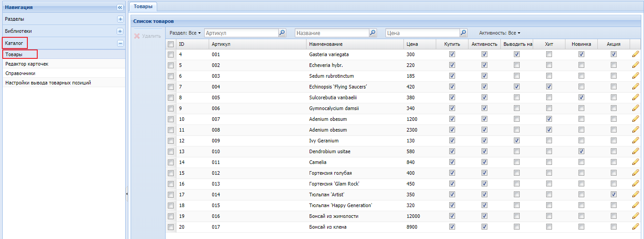Open Настройки вывода товарных позиций link
Screen dimensions: 644x239
(x=48, y=83)
